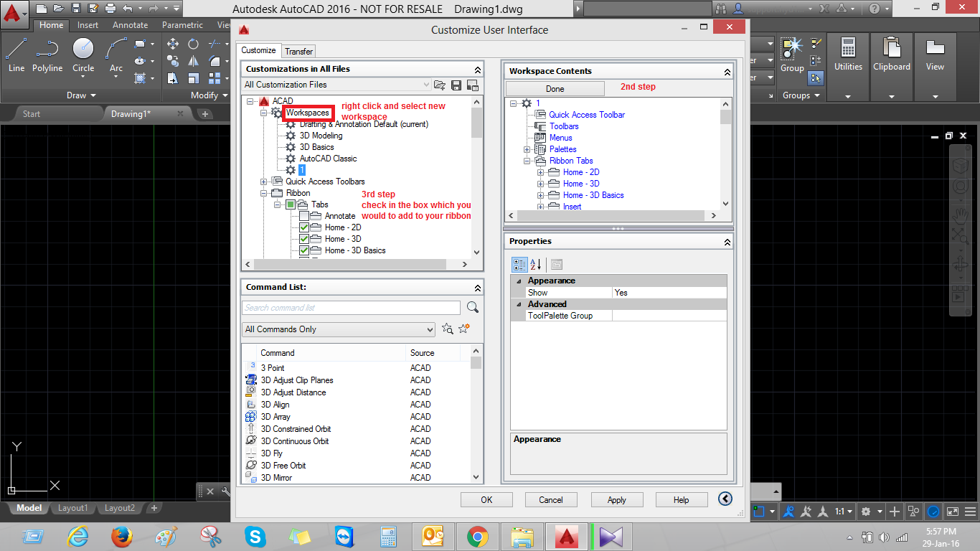Click the Copy tool in Modify panel

point(173,61)
